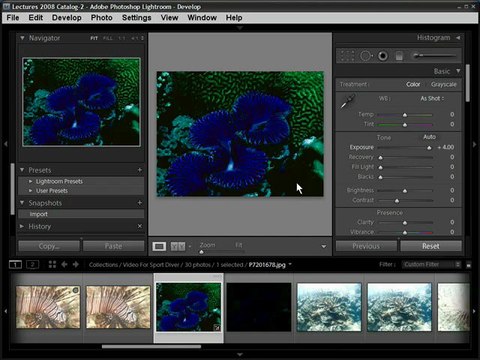Set navigator zoom to FIT
Screen dimensions: 480x360
coord(94,38)
